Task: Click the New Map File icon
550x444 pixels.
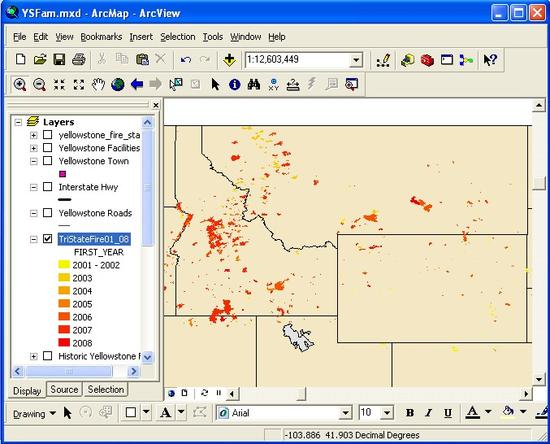Action: click(x=20, y=59)
